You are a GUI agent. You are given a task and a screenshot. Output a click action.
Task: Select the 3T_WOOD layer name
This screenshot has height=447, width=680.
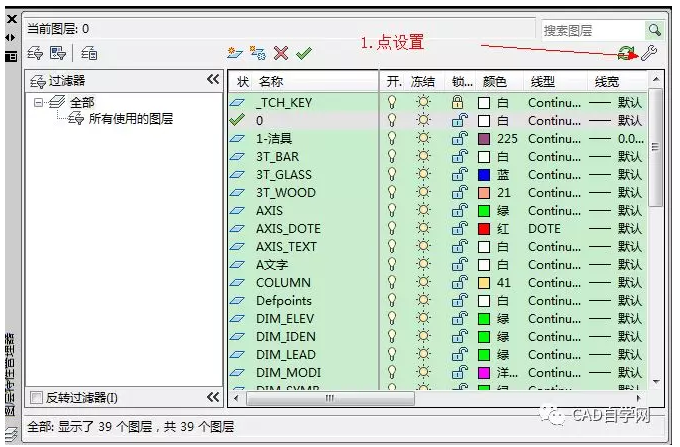click(x=286, y=193)
